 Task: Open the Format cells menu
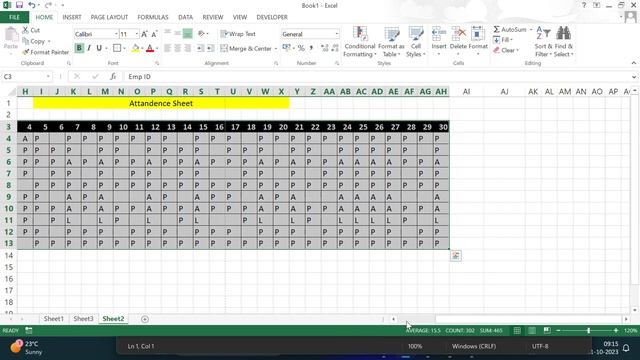[x=478, y=42]
